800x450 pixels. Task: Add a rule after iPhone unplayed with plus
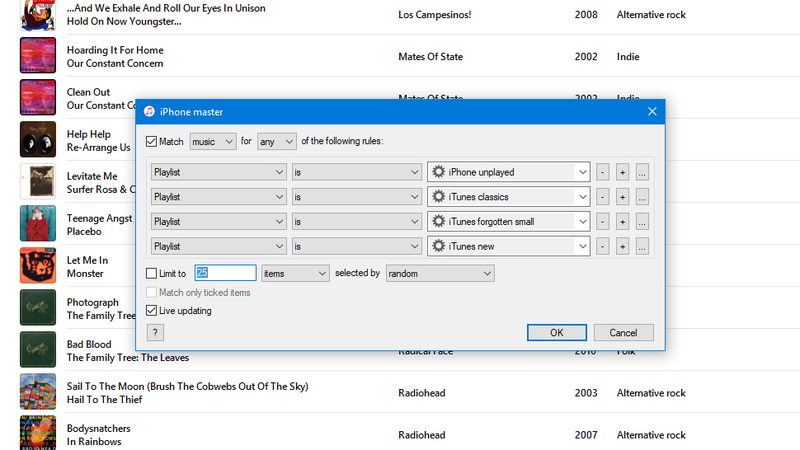coord(622,172)
